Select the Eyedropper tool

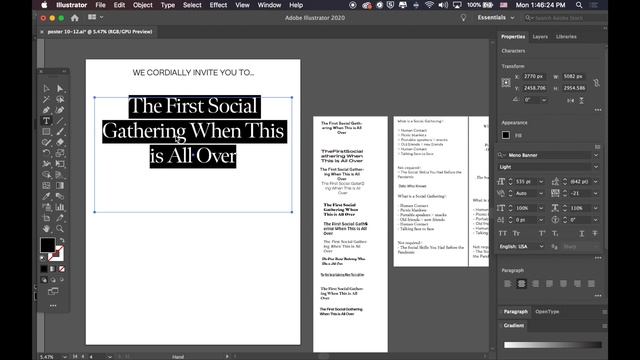[46, 196]
